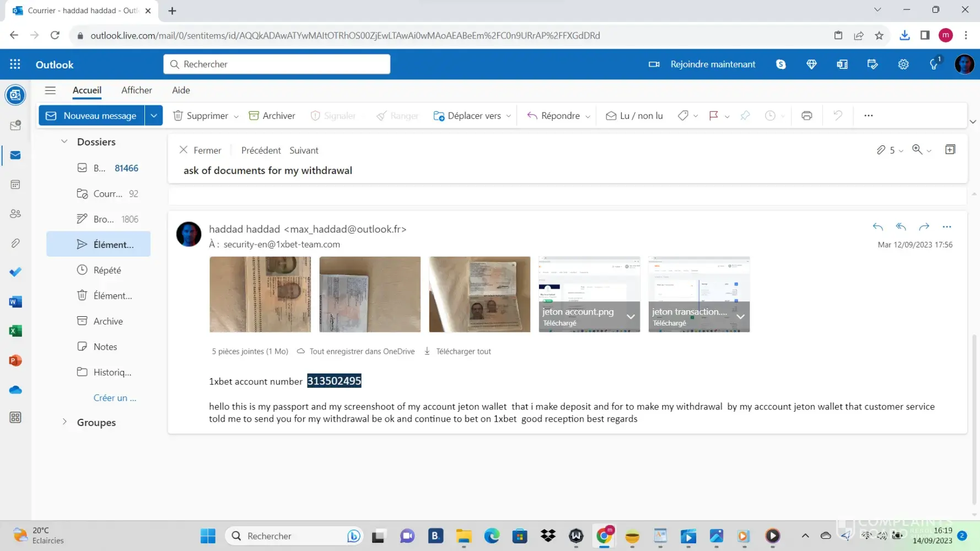The image size is (980, 551).
Task: Open OneDrive icon in left sidebar
Action: (15, 390)
